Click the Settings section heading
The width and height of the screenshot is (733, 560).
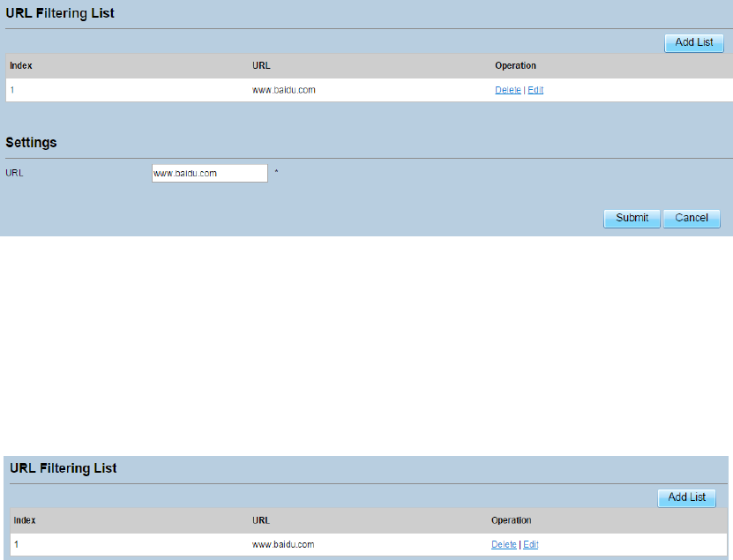tap(31, 142)
